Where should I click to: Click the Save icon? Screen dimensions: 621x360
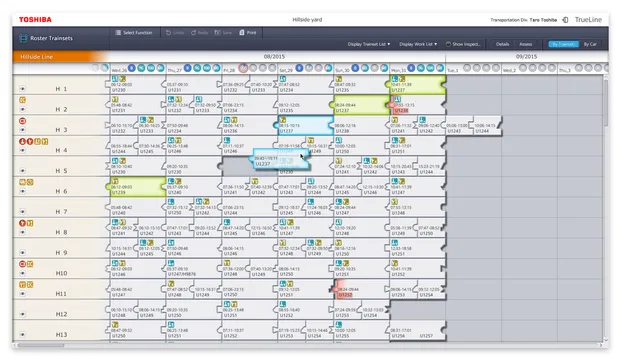[217, 33]
